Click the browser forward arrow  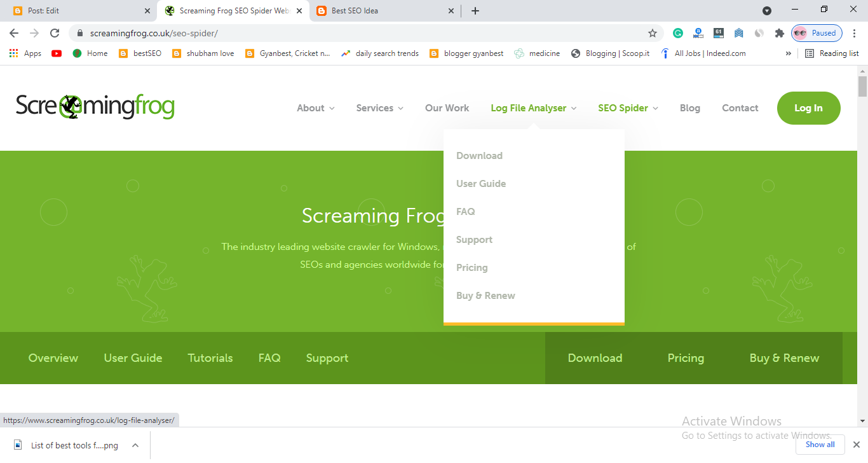[x=34, y=33]
